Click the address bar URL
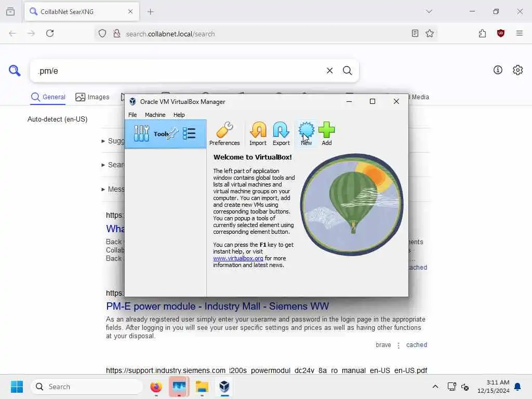 pos(170,34)
